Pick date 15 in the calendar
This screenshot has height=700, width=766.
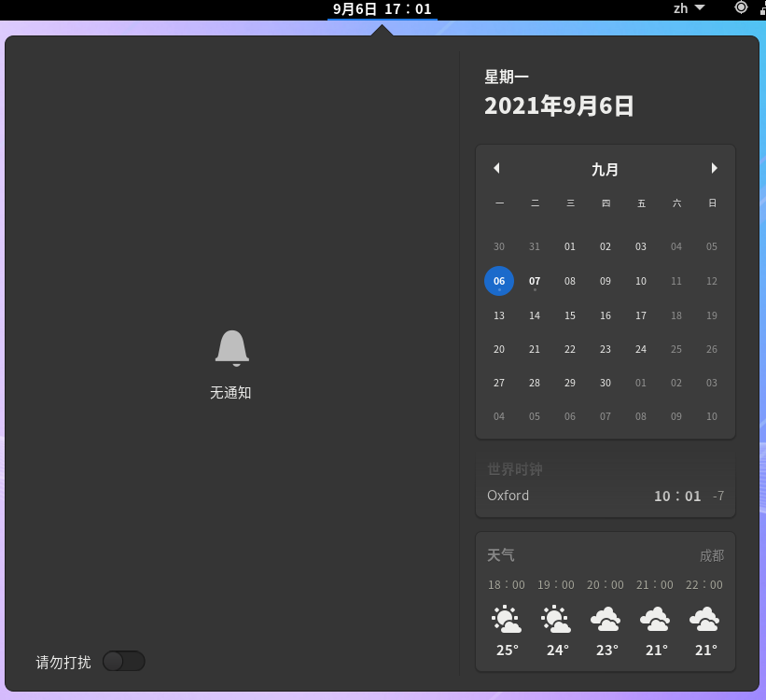pos(570,315)
